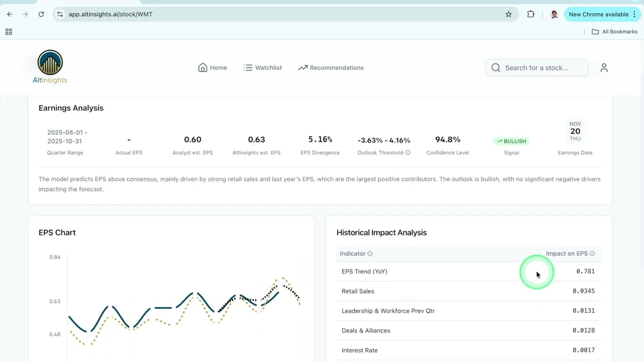Click the info icon beside Impact on EPS
Screen dimensions: 644x362
(592, 254)
